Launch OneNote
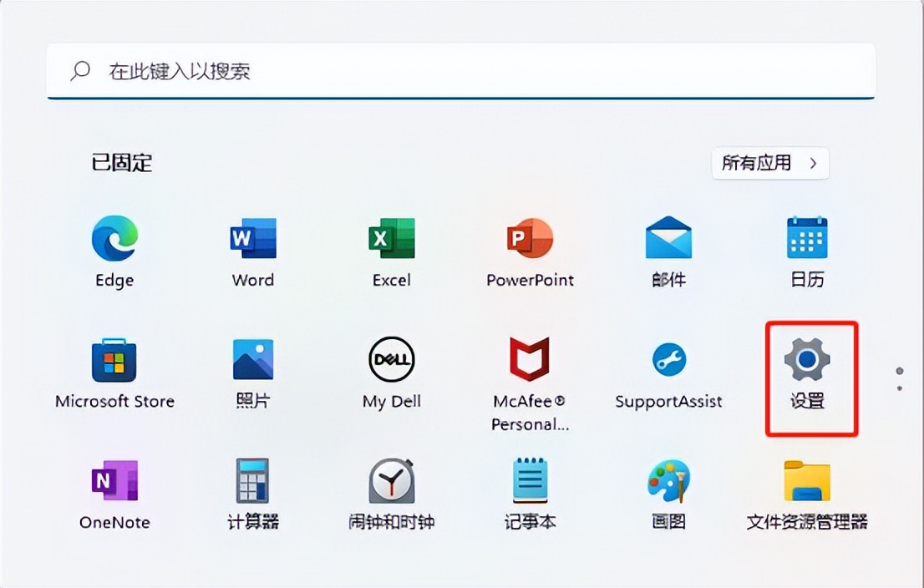This screenshot has width=924, height=588. click(x=114, y=484)
